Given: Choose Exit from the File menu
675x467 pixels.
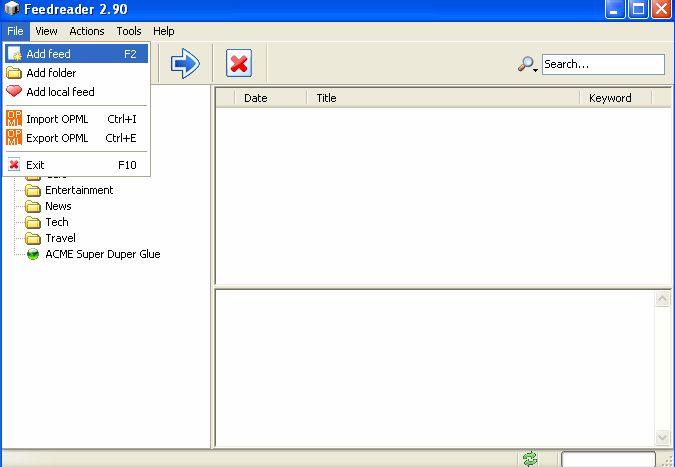Looking at the screenshot, I should 35,165.
